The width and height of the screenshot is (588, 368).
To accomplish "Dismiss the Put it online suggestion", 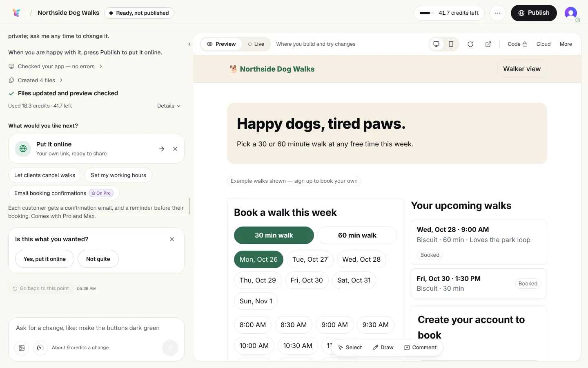I will (175, 149).
